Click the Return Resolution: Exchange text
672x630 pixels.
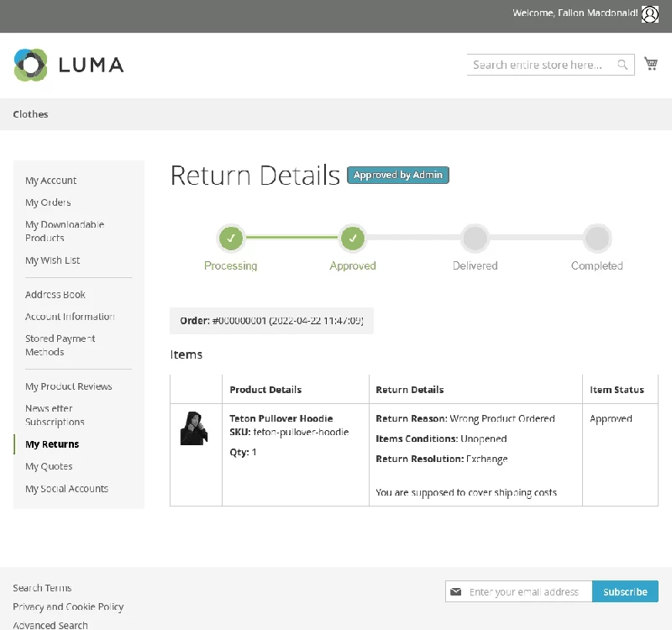[x=442, y=459]
